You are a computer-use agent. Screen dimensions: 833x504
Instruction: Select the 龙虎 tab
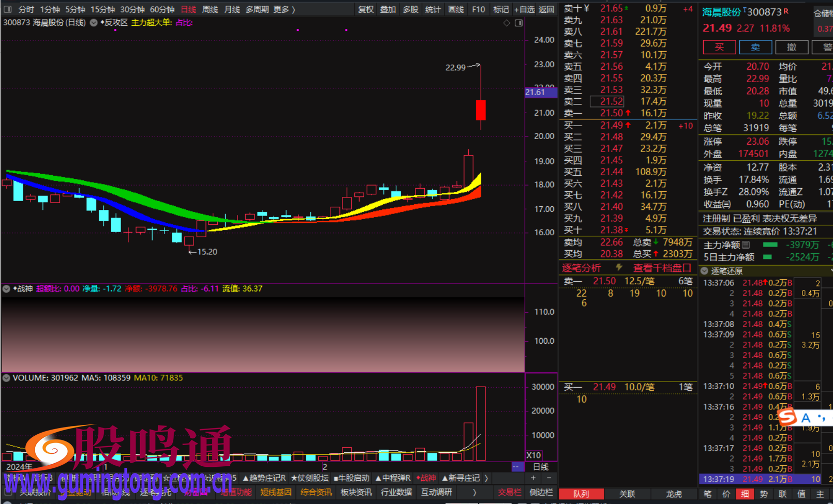coord(674,494)
